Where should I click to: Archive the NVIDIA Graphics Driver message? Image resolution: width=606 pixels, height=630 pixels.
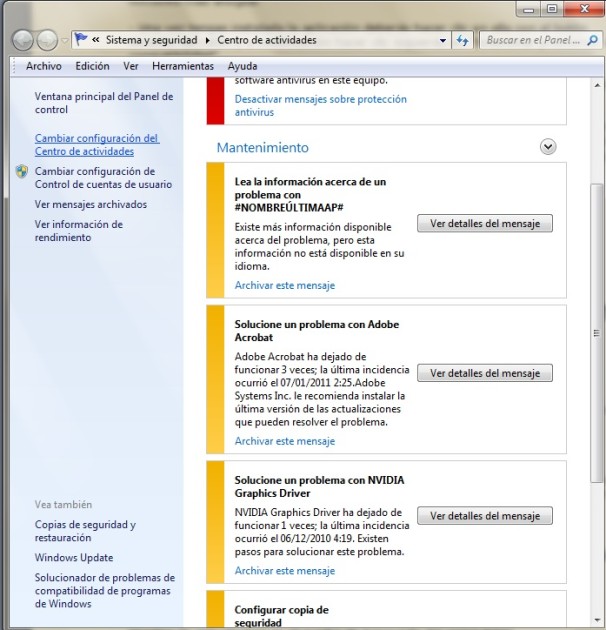click(x=285, y=571)
